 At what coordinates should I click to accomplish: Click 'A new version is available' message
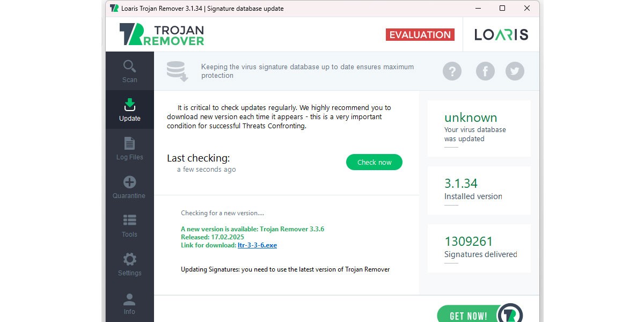tap(252, 229)
